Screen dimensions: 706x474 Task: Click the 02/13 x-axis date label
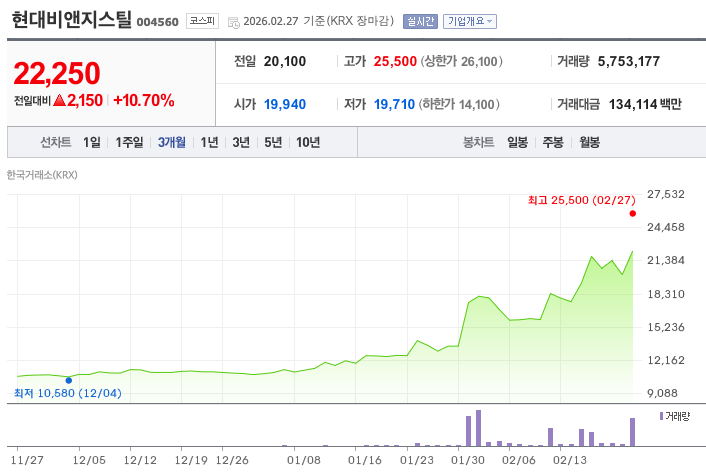coord(570,460)
